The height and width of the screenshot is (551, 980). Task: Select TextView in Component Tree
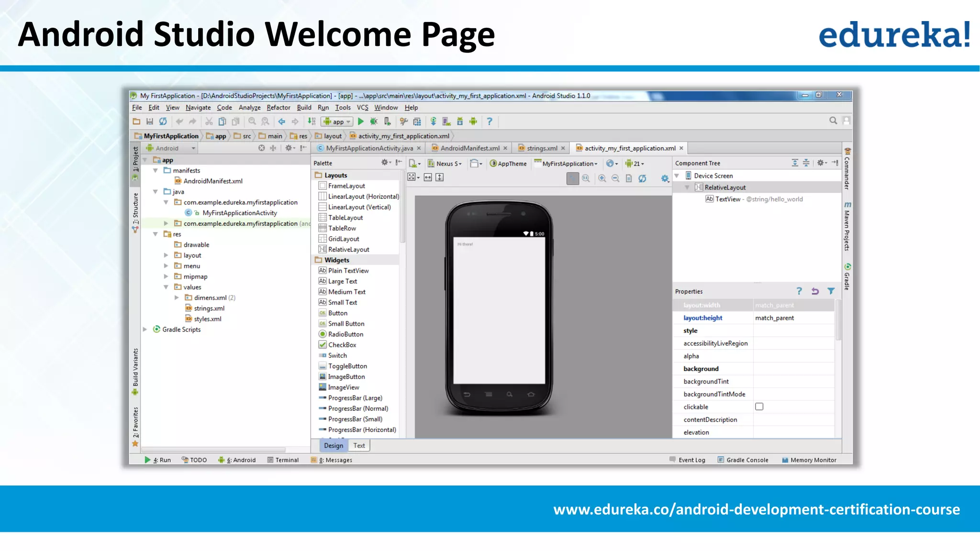click(x=754, y=199)
